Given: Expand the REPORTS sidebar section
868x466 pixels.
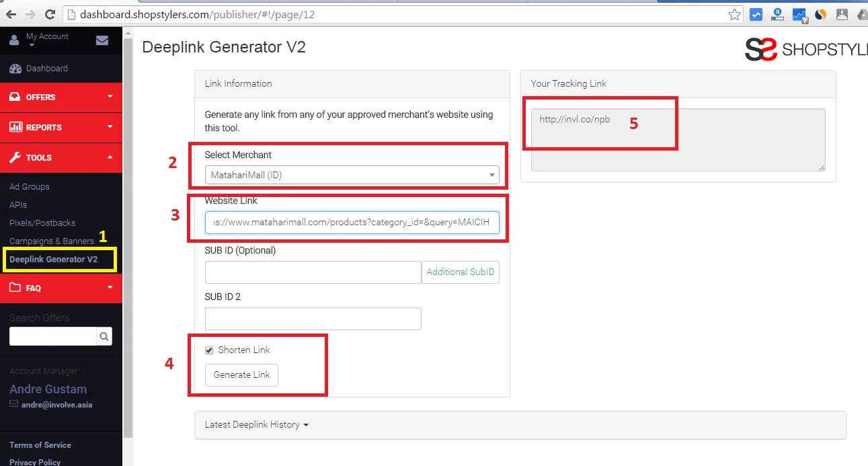Looking at the screenshot, I should 61,127.
